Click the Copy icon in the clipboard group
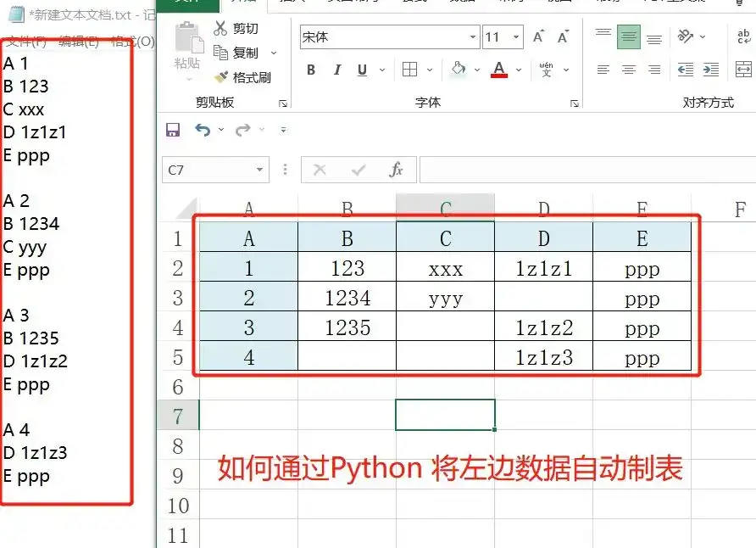 point(220,52)
